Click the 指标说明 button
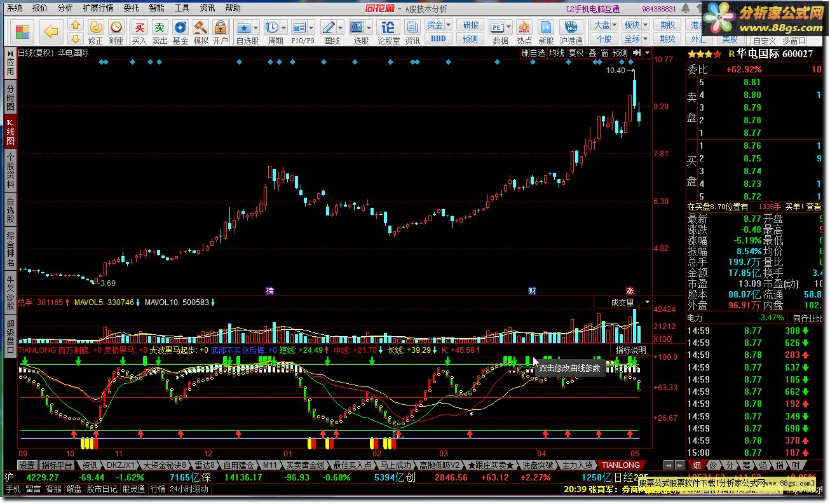The height and width of the screenshot is (504, 830). pyautogui.click(x=630, y=350)
